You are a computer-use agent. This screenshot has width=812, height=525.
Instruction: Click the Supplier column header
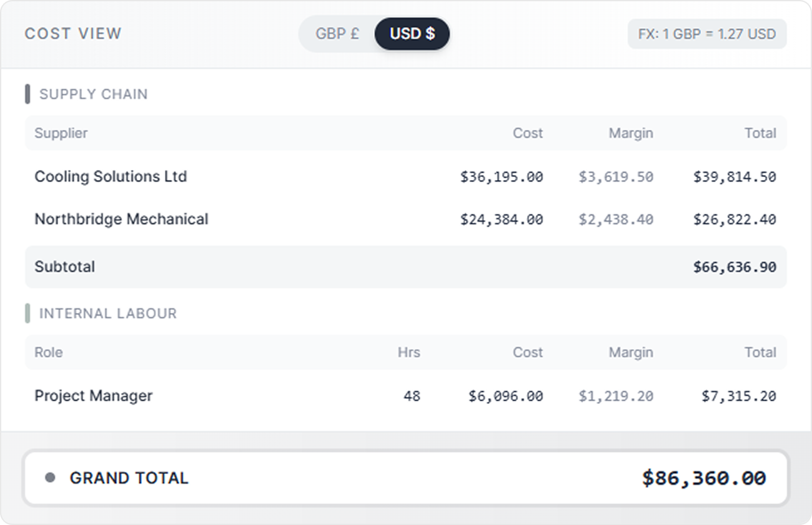click(x=61, y=133)
